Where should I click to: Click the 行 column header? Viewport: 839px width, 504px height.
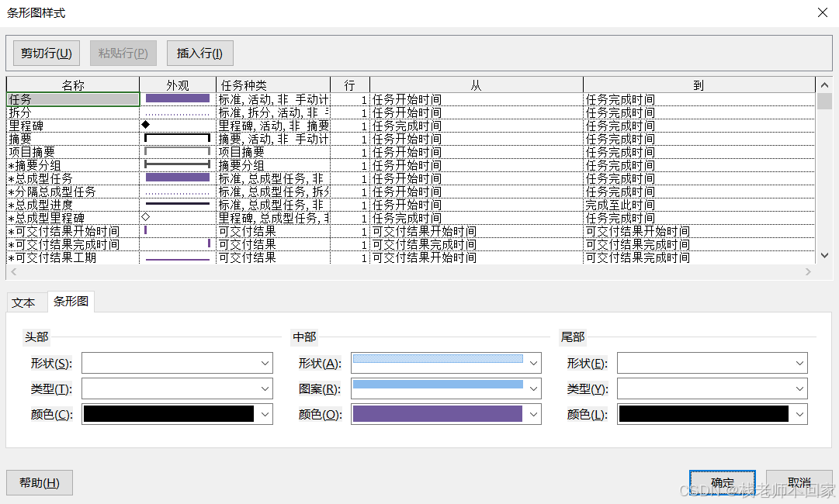pos(350,85)
